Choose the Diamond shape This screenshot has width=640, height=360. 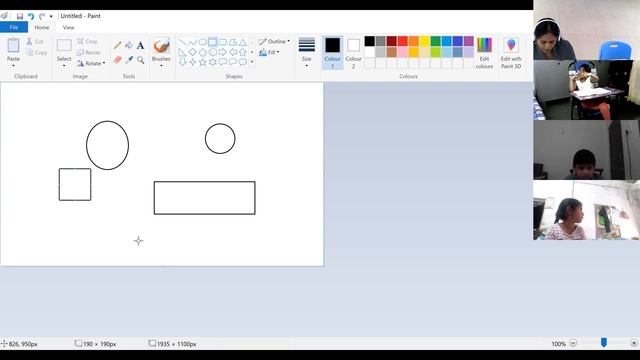click(x=193, y=52)
